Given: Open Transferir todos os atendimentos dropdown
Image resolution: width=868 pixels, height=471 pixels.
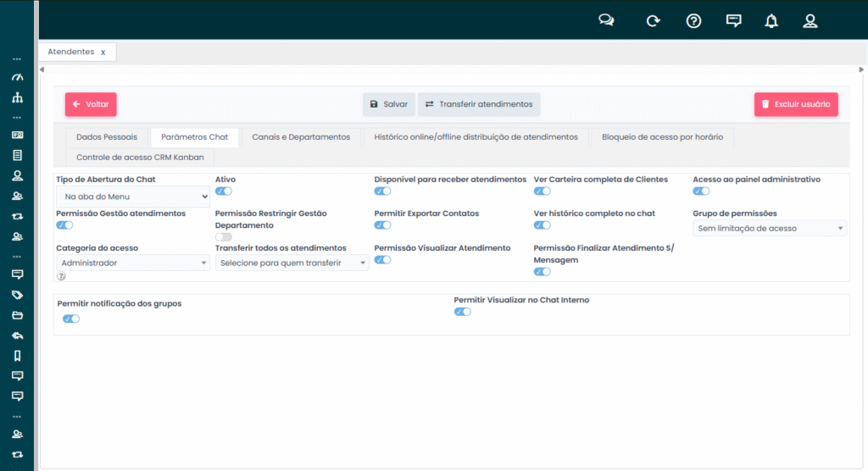Looking at the screenshot, I should pyautogui.click(x=292, y=263).
